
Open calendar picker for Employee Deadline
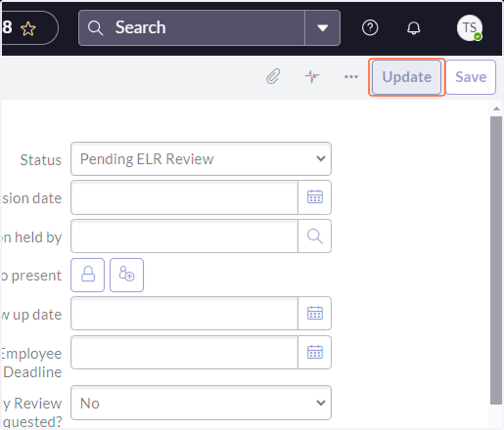(315, 352)
